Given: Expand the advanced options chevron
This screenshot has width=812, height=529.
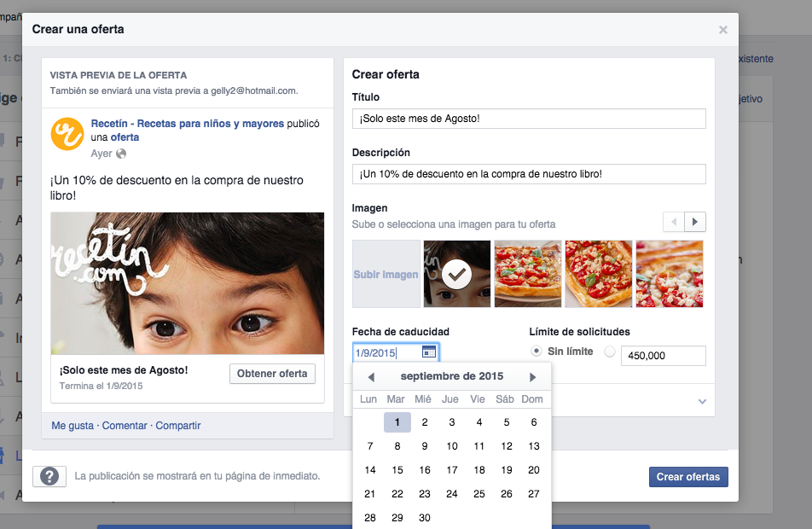Looking at the screenshot, I should [702, 402].
